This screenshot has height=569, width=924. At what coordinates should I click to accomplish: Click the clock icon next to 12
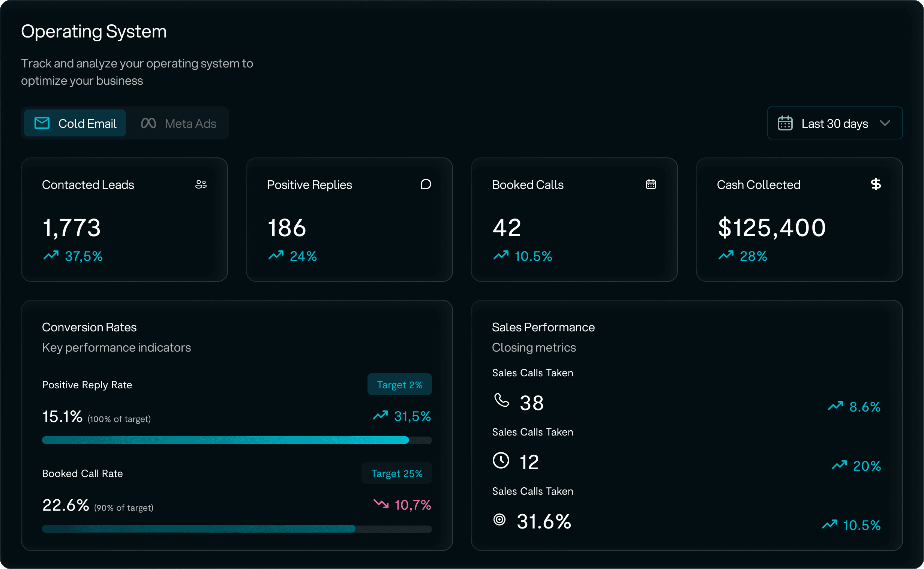coord(501,460)
